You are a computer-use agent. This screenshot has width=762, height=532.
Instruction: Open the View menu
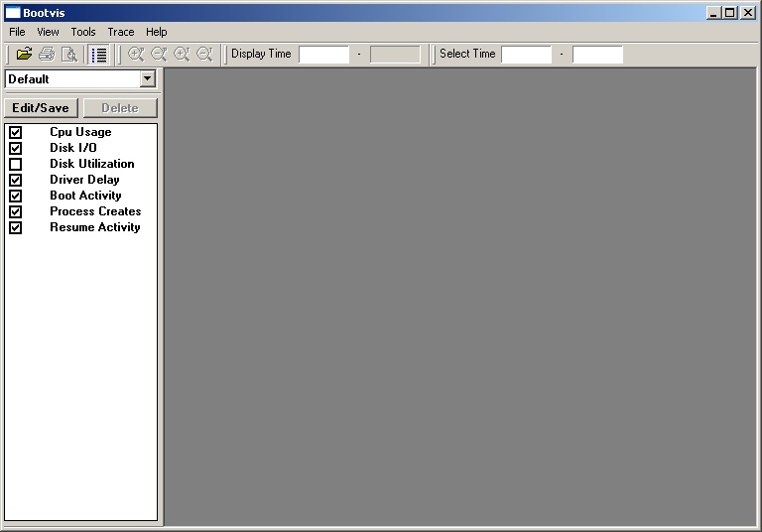pos(48,32)
